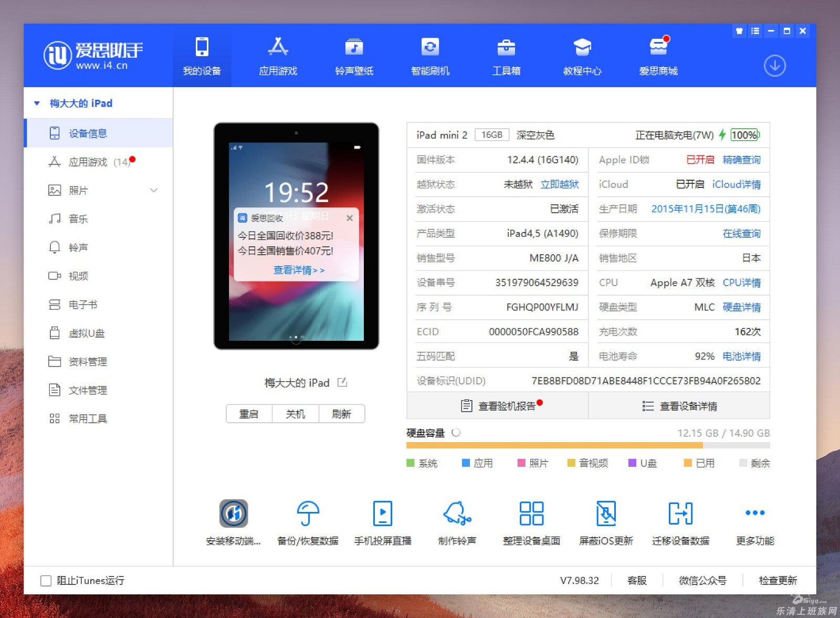Open 硬盘详情 link
This screenshot has height=618, width=840.
tap(741, 307)
